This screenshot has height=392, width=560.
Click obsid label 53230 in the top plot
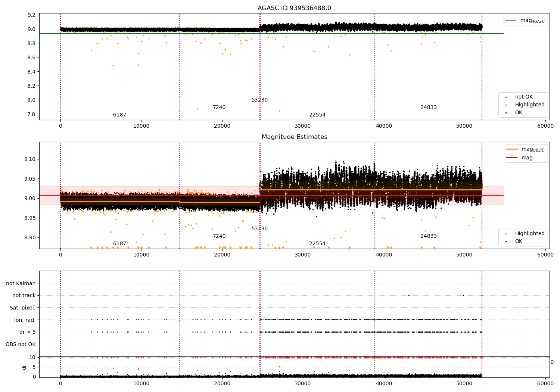pyautogui.click(x=260, y=100)
